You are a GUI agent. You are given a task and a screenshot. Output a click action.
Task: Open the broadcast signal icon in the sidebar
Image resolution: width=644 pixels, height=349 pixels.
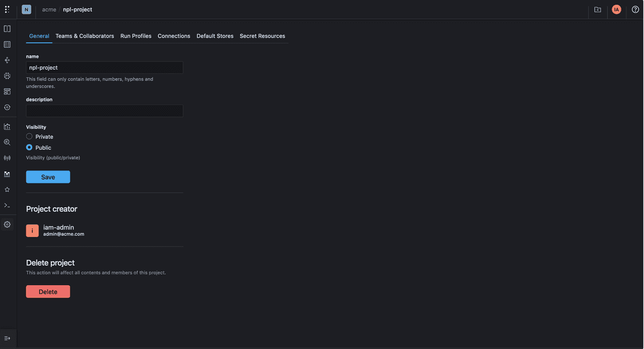tap(7, 158)
